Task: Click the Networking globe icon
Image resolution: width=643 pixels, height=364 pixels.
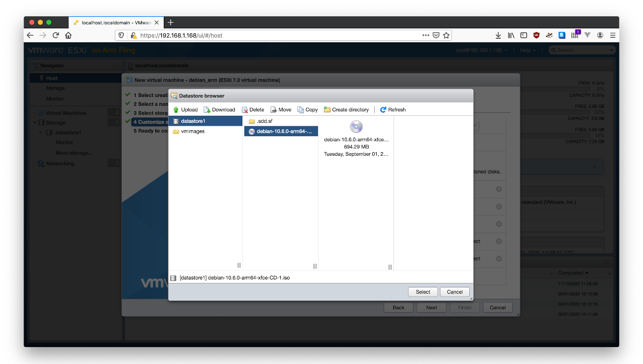Action: pos(41,164)
